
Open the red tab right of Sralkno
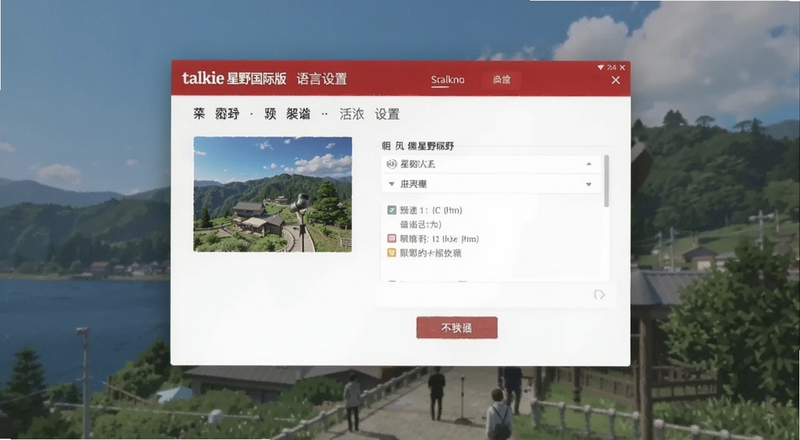tap(502, 80)
